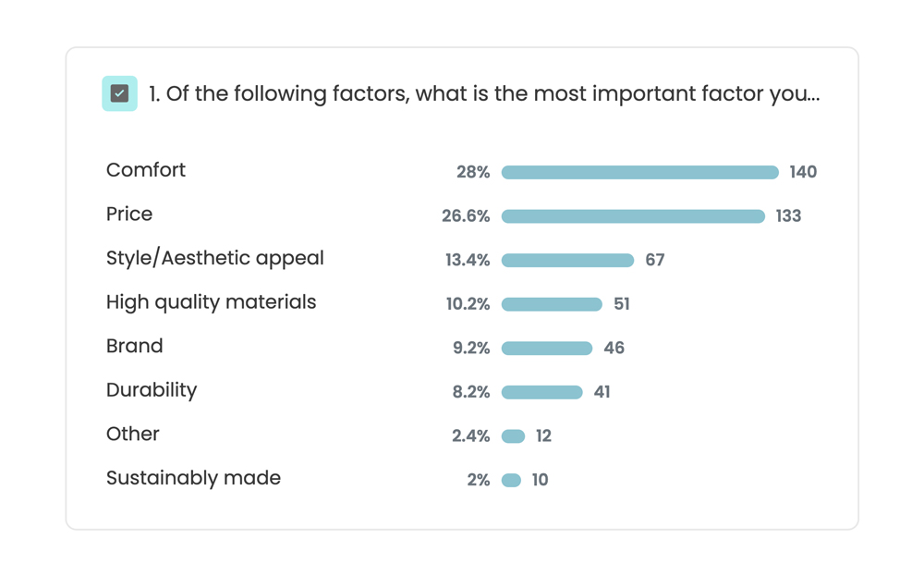924x576 pixels.
Task: Click the small Other response bar
Action: [x=513, y=436]
